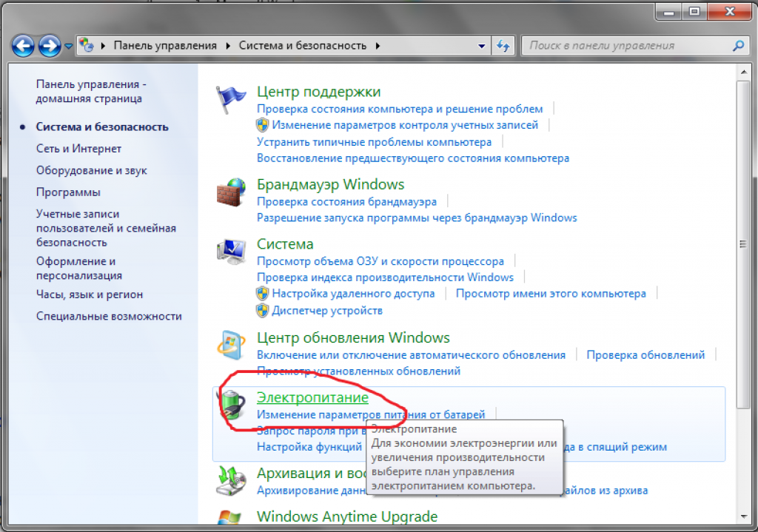Click the Электропитание battery icon
Viewport: 758px width, 532px height.
click(232, 405)
